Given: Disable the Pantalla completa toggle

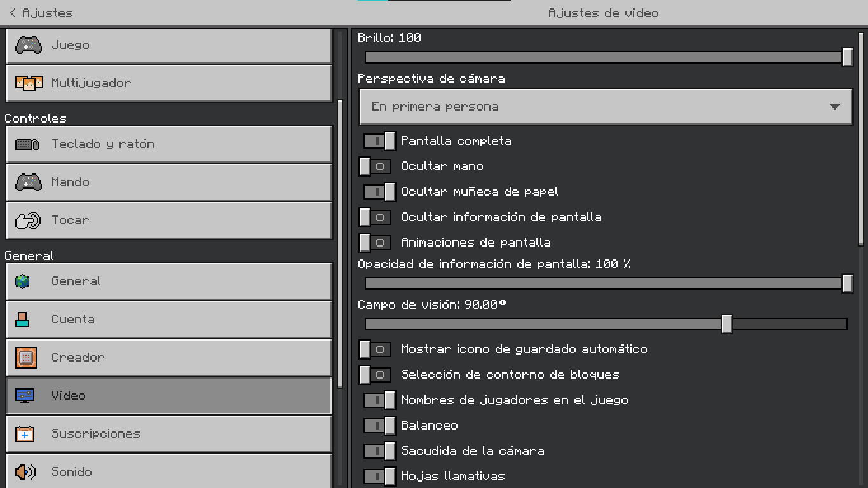Looking at the screenshot, I should 379,141.
